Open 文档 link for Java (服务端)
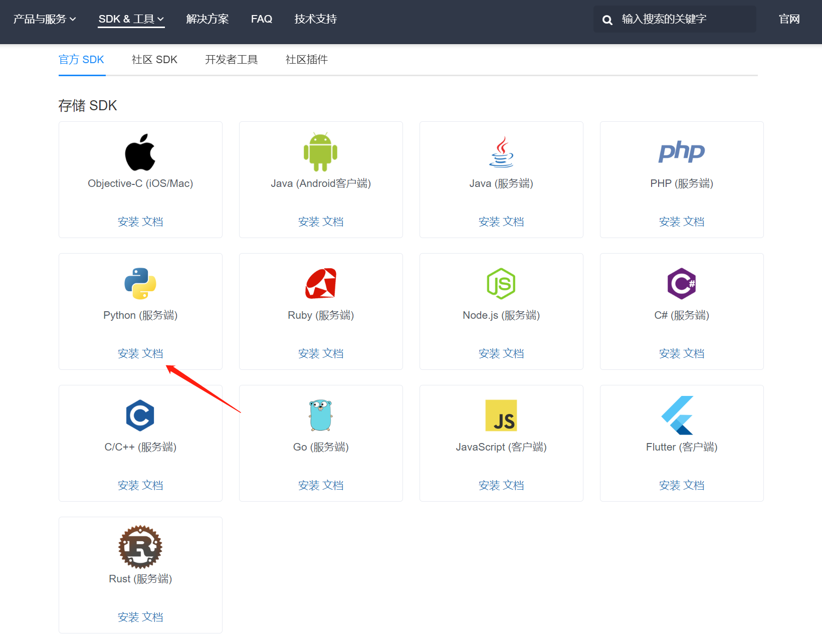822x644 pixels. [513, 222]
